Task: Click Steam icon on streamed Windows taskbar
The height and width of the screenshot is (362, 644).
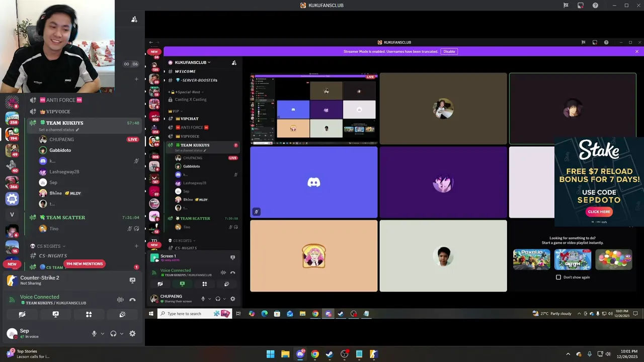Action: [341, 314]
